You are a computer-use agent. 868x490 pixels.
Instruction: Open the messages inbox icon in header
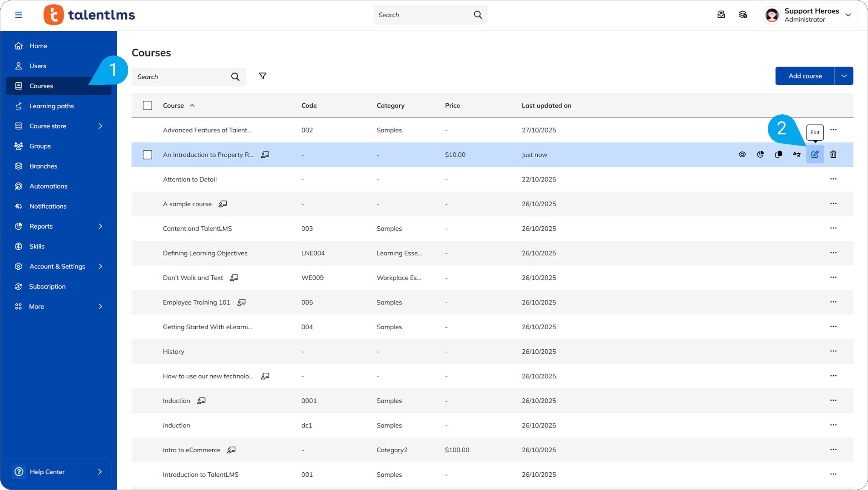pos(721,15)
